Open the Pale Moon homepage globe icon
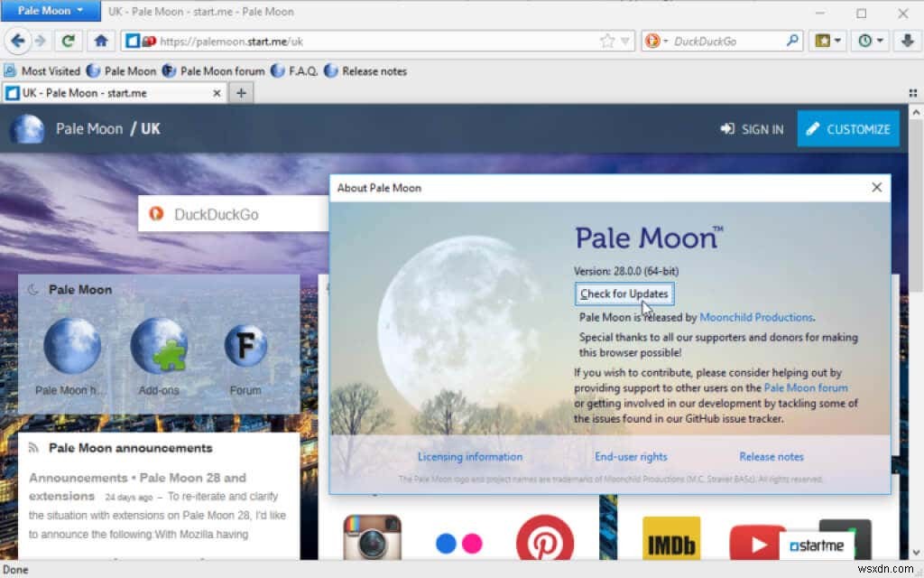The image size is (924, 578). click(72, 346)
